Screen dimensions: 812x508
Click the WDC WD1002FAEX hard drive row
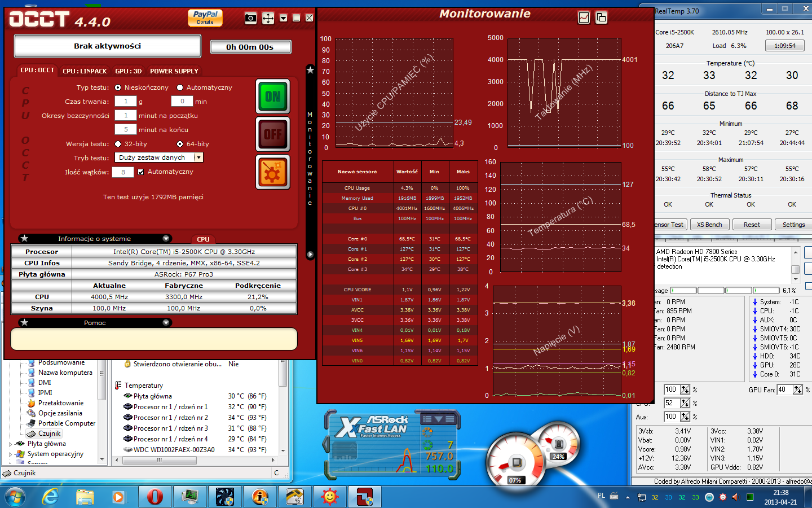click(x=195, y=450)
